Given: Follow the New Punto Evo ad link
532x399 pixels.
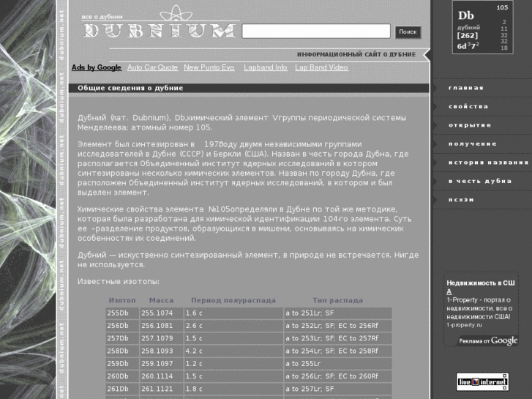Looking at the screenshot, I should [209, 67].
